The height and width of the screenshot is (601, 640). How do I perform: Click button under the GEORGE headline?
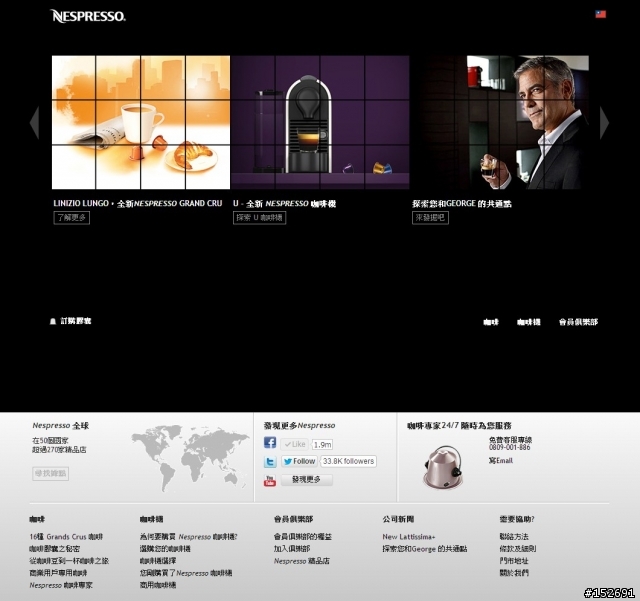click(430, 218)
